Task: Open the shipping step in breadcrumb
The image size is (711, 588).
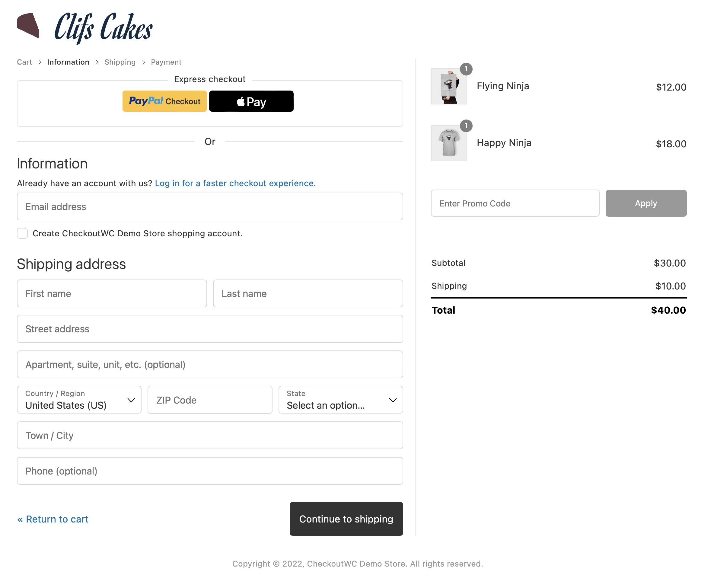Action: 120,62
